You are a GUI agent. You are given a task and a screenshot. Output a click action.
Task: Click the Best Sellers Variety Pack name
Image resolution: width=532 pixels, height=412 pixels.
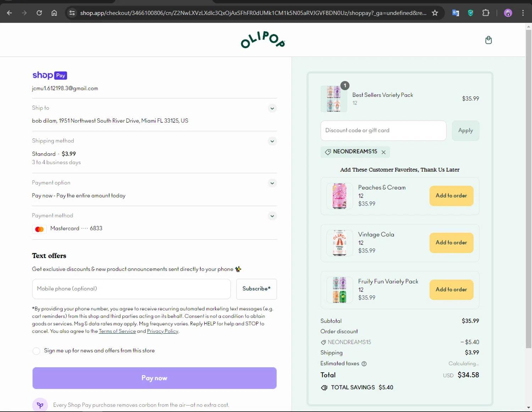coord(383,95)
